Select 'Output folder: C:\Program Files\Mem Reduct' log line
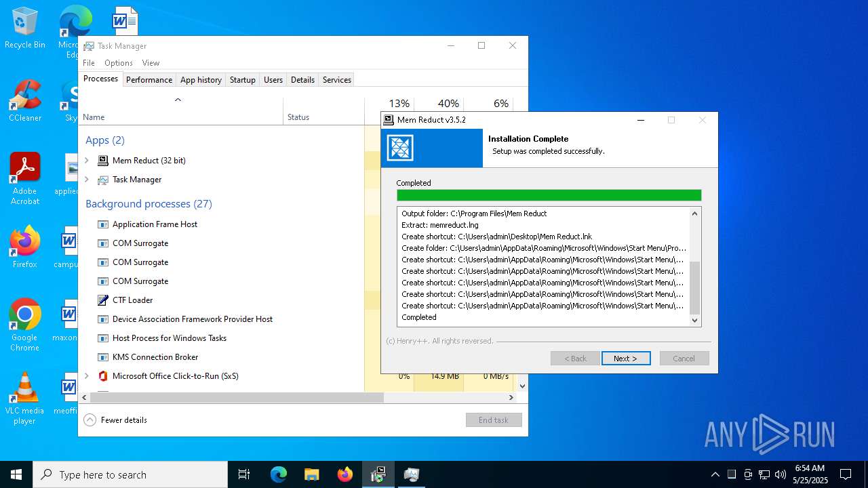 (474, 213)
